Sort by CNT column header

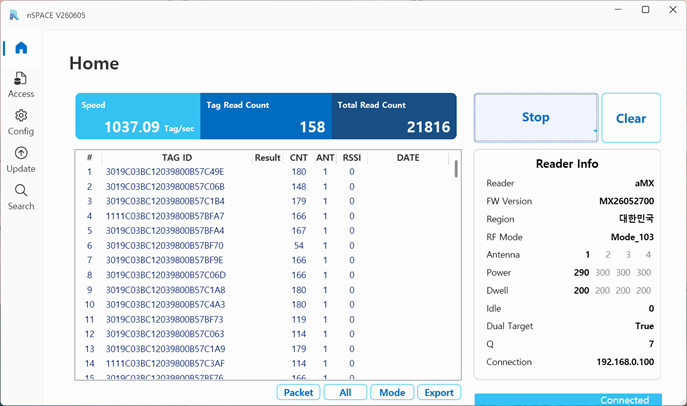pos(298,158)
